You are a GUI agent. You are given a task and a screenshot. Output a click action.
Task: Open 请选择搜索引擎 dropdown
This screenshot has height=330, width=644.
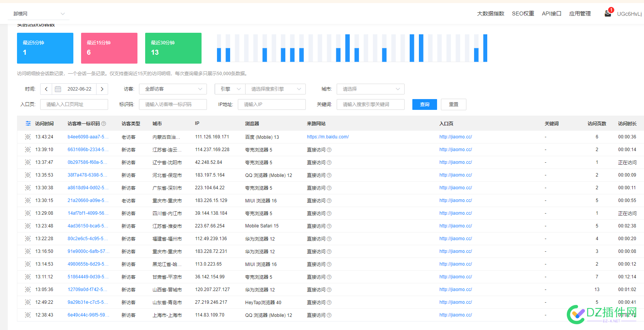pyautogui.click(x=276, y=89)
